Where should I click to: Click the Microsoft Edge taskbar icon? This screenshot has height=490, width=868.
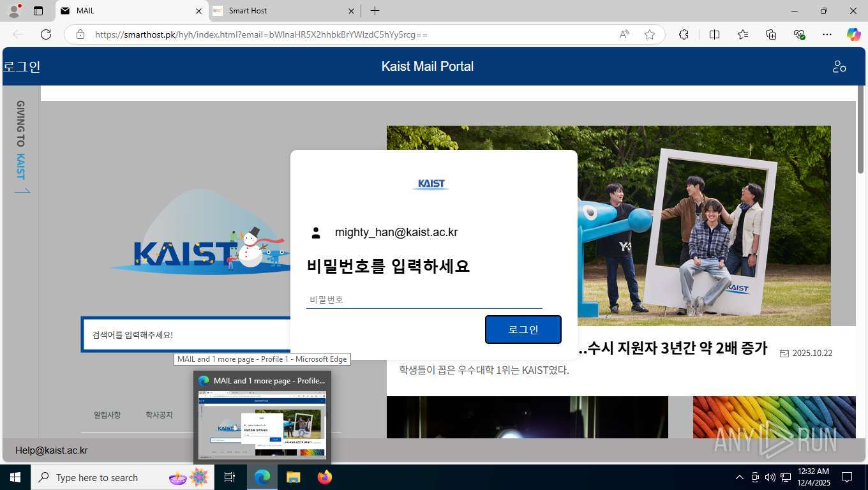tap(262, 477)
